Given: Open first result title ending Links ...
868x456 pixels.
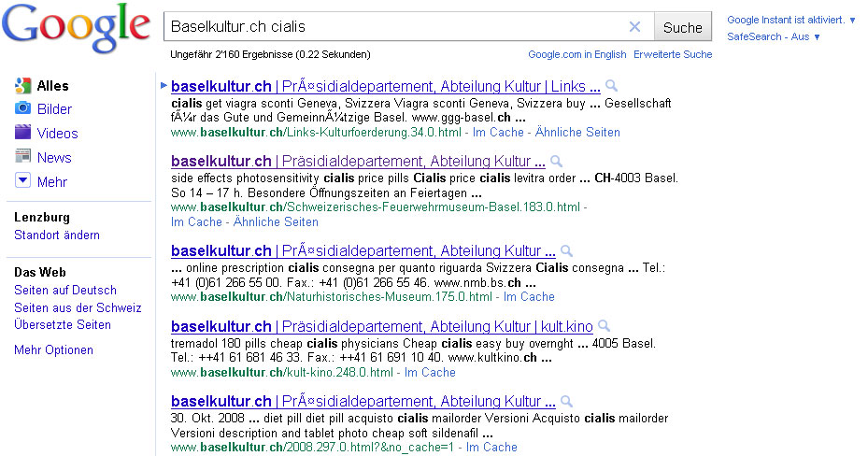Looking at the screenshot, I should (385, 86).
